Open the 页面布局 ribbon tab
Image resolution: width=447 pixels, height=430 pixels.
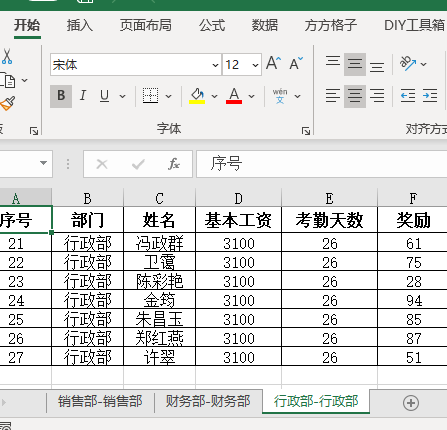(146, 25)
